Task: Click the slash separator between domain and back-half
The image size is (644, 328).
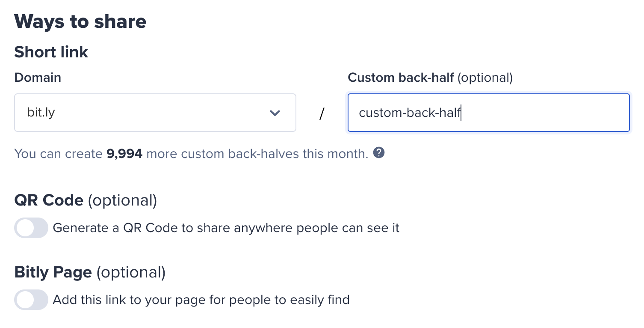Action: pyautogui.click(x=322, y=113)
